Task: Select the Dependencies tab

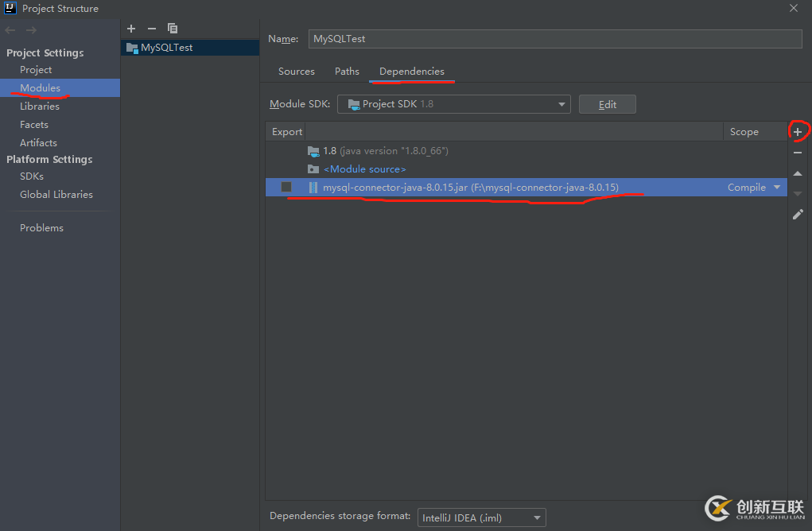Action: [x=412, y=72]
